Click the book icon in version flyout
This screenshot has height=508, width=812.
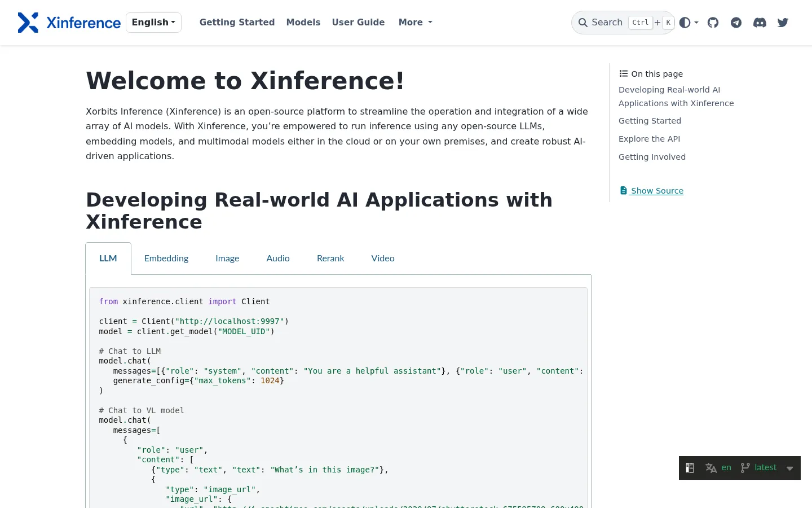[x=690, y=468]
